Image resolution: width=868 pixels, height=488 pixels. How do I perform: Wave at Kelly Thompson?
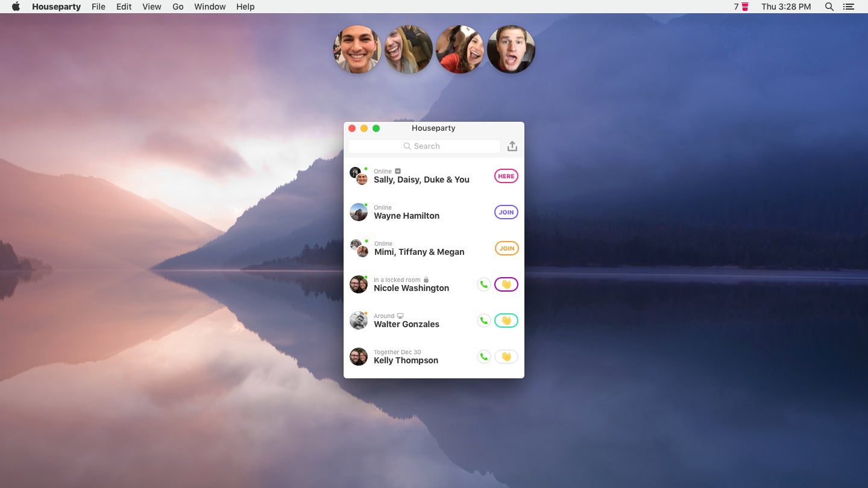pyautogui.click(x=506, y=357)
